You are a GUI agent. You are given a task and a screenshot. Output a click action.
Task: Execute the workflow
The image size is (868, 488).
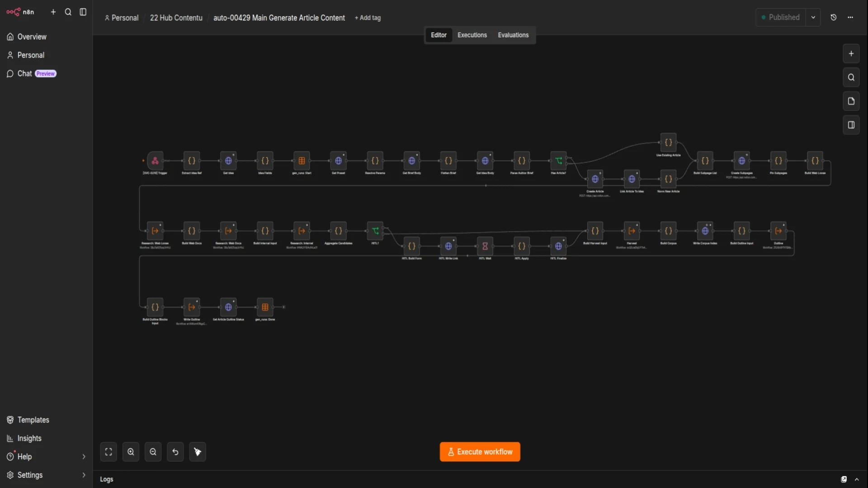point(480,452)
